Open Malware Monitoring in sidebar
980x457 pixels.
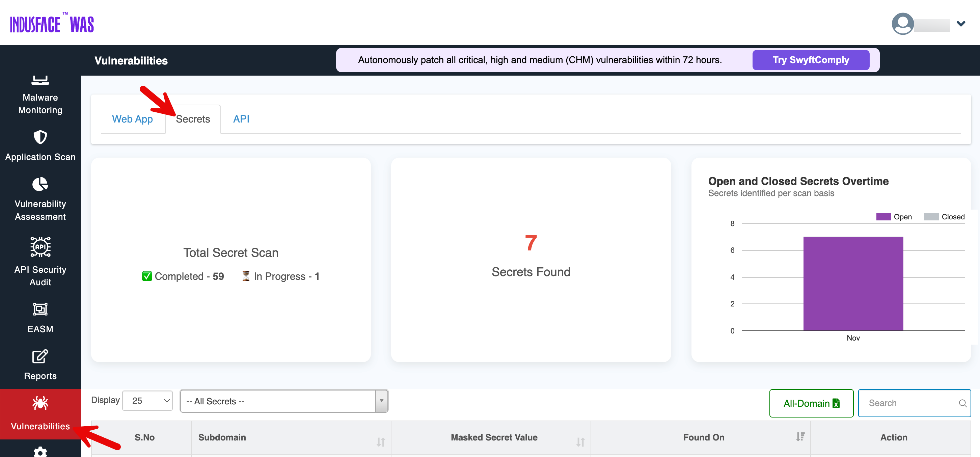(x=40, y=103)
